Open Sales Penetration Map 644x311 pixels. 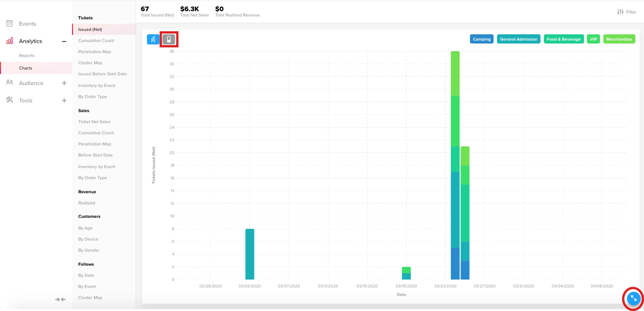click(x=95, y=144)
